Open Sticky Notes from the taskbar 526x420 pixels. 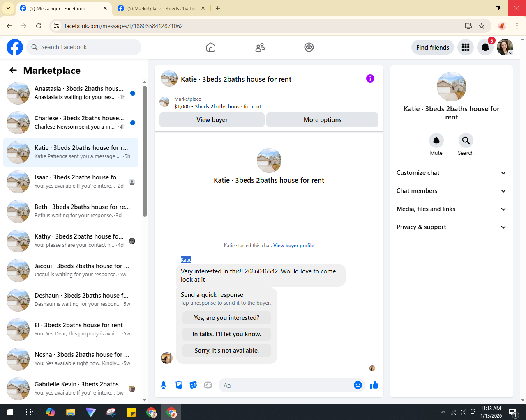131,412
